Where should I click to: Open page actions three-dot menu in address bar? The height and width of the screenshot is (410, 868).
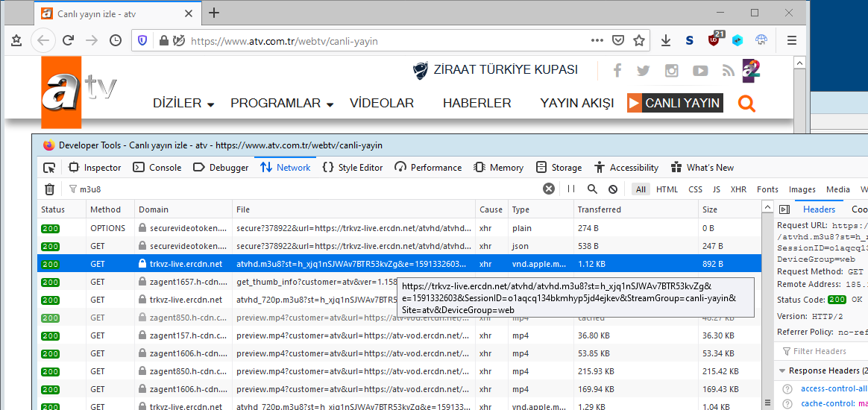(597, 40)
